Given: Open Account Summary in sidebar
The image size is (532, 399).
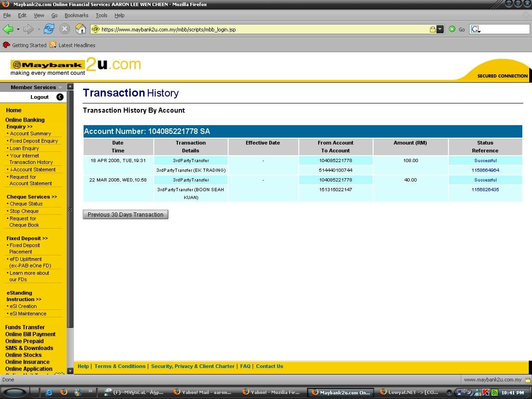Looking at the screenshot, I should pyautogui.click(x=30, y=133).
